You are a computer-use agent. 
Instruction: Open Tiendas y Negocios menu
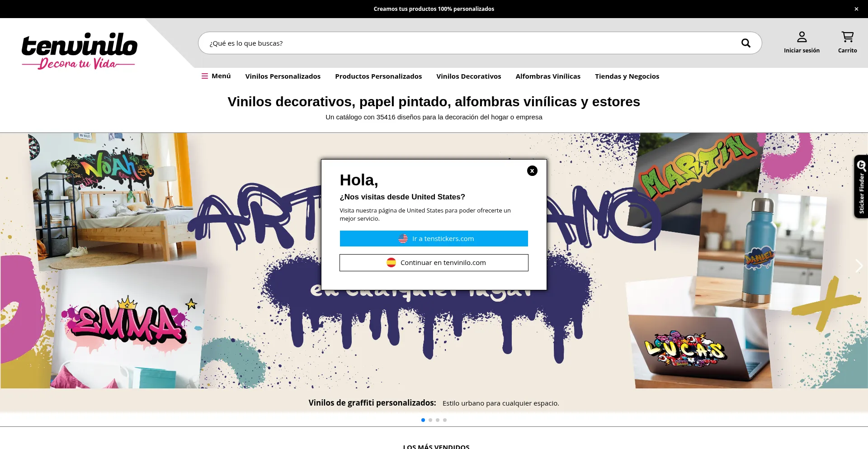(x=627, y=76)
